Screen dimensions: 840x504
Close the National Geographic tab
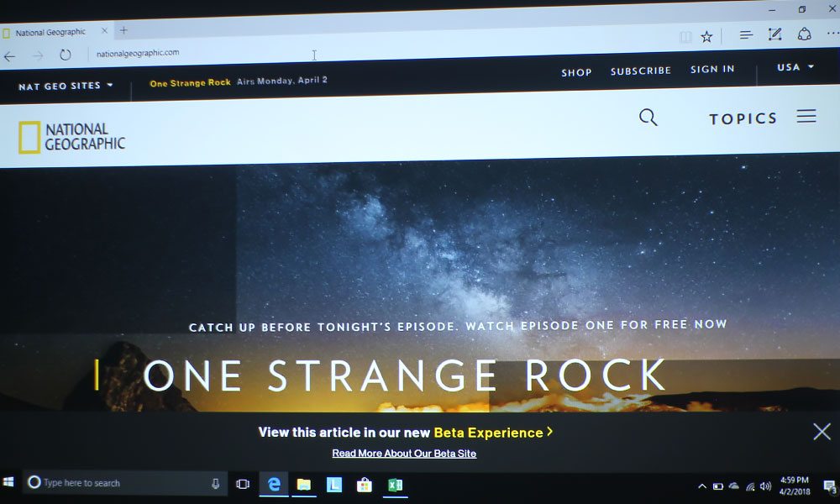coord(104,30)
